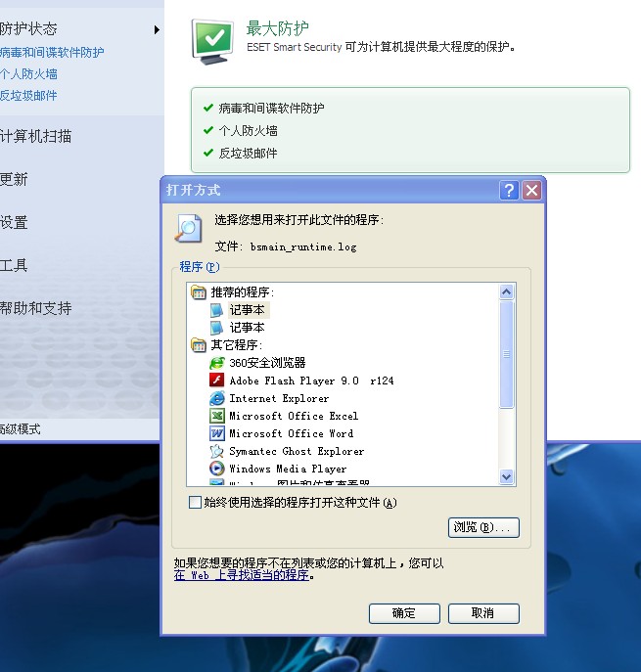This screenshot has height=672, width=641.
Task: Click the Symantec Ghost Explorer icon
Action: [x=216, y=451]
